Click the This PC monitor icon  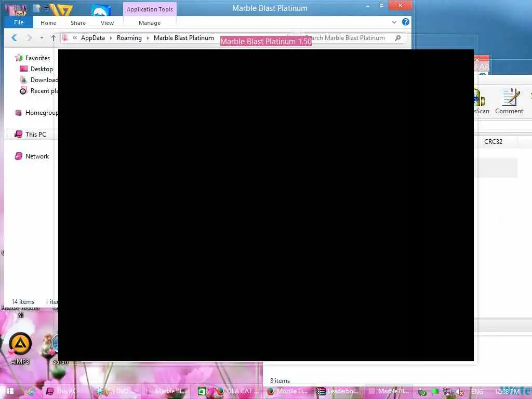coord(18,135)
